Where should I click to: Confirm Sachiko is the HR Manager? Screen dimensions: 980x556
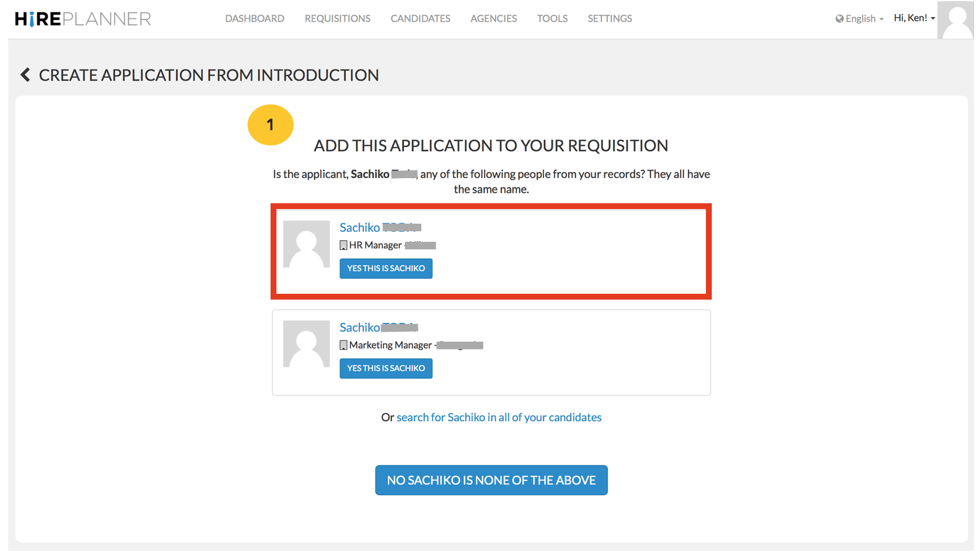386,269
